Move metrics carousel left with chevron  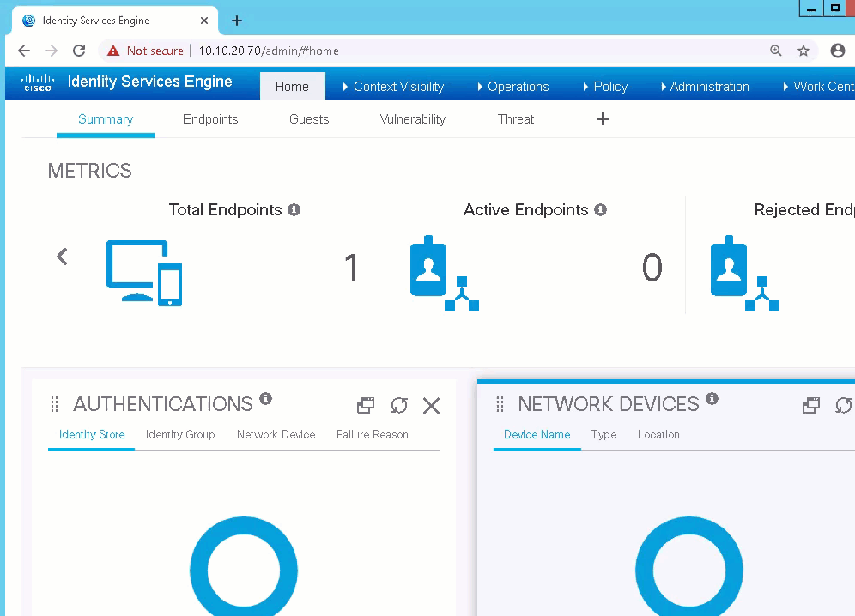62,257
